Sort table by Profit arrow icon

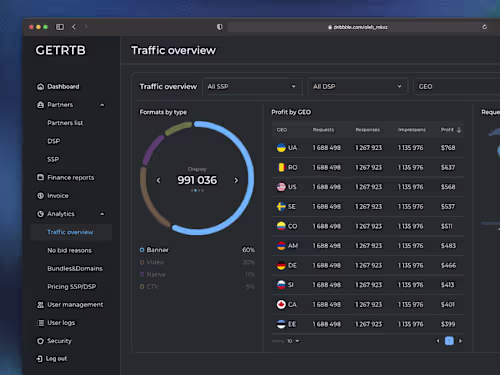click(x=459, y=130)
